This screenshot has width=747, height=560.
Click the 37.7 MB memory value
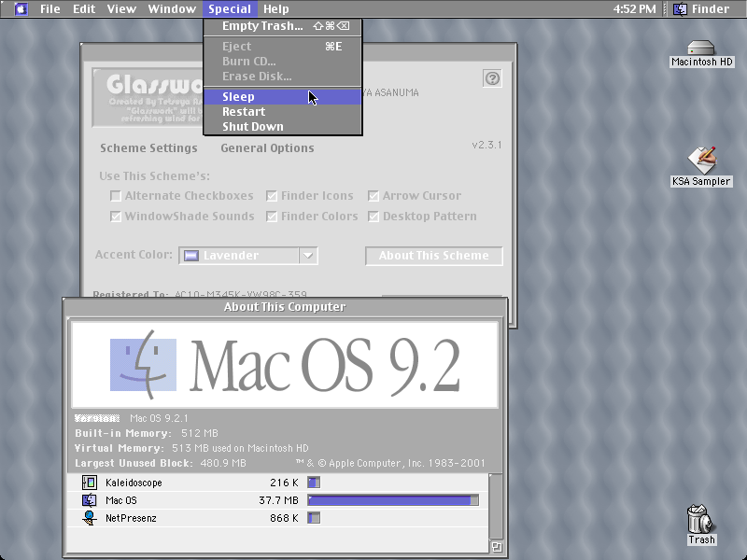[x=278, y=500]
